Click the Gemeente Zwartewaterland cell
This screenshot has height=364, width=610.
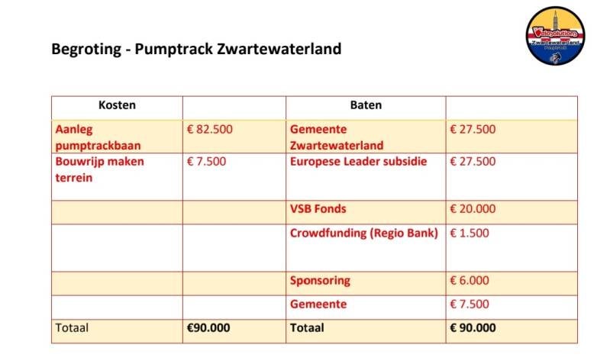(x=337, y=137)
